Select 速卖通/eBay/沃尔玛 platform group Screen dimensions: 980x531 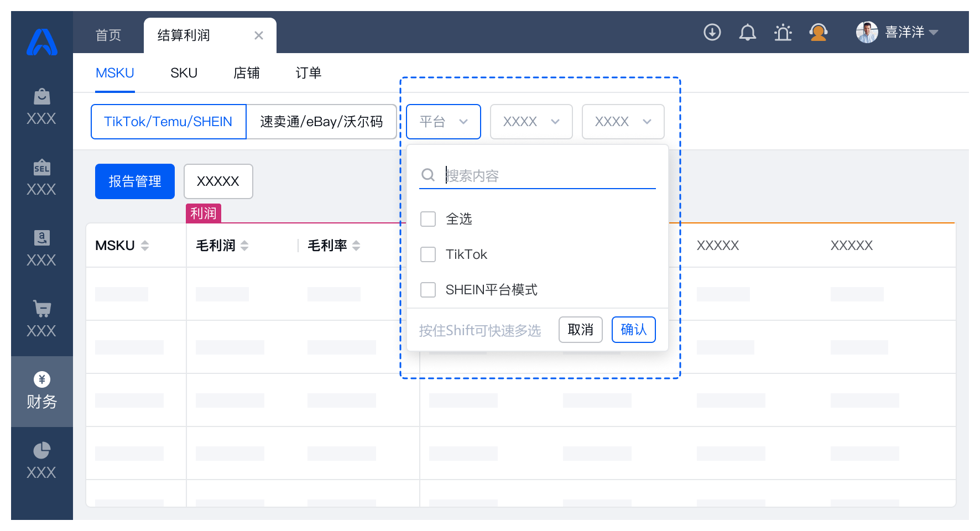coord(321,122)
